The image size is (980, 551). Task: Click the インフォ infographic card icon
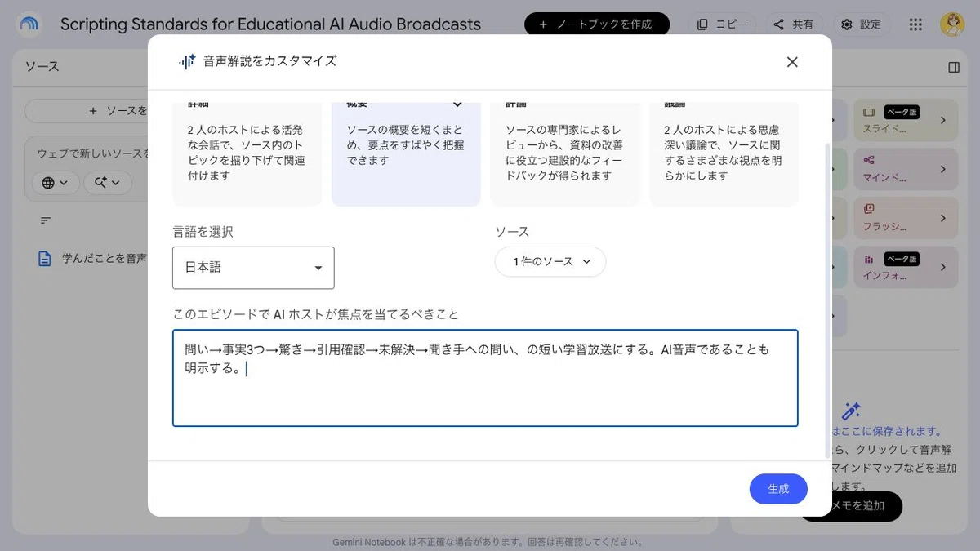[870, 259]
